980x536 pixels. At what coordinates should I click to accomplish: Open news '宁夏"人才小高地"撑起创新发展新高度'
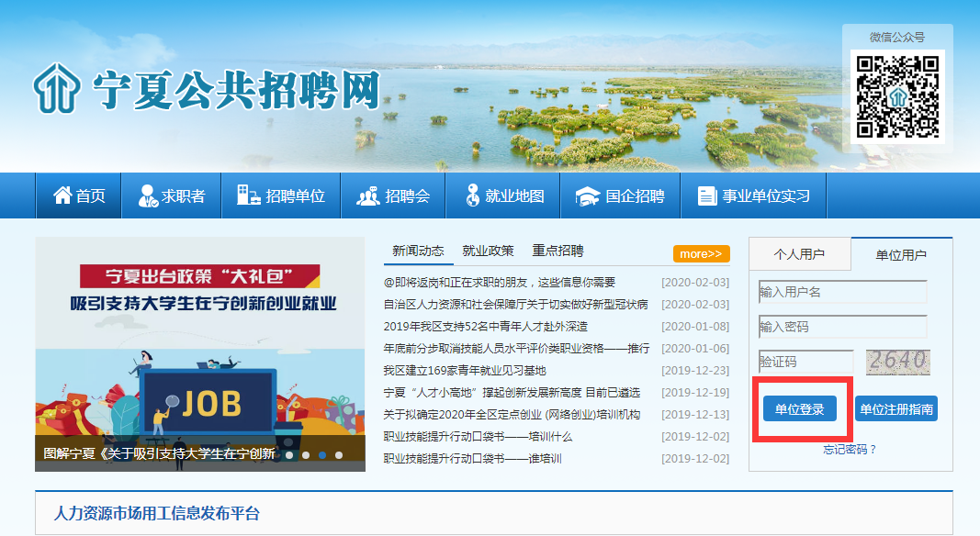(512, 392)
